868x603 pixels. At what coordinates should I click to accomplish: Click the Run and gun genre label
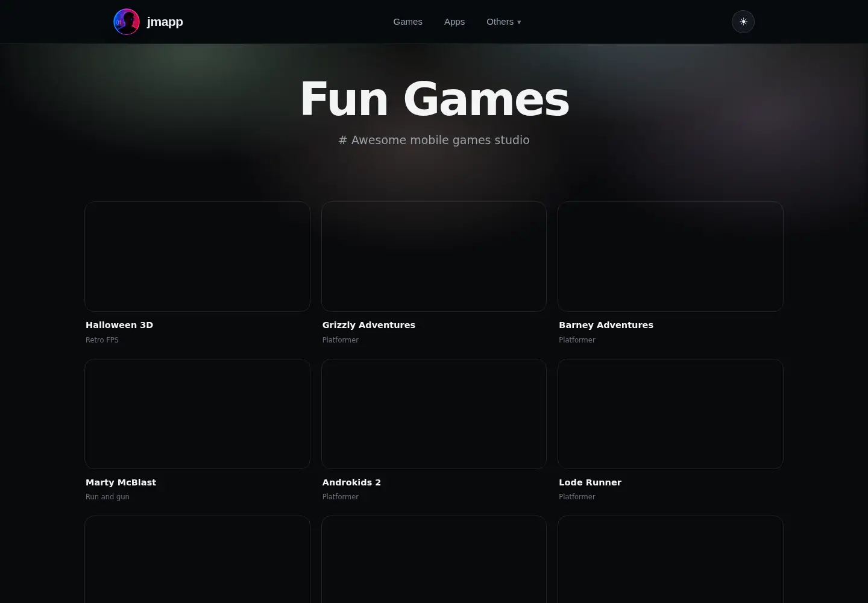[107, 497]
